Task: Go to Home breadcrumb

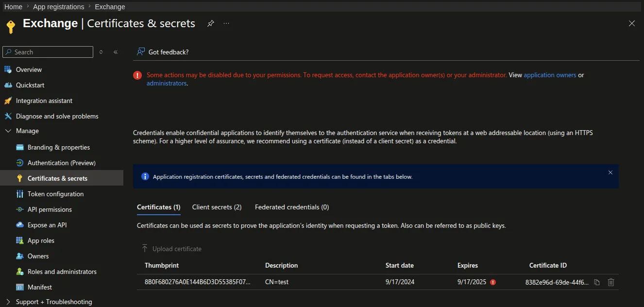Action: pyautogui.click(x=13, y=7)
